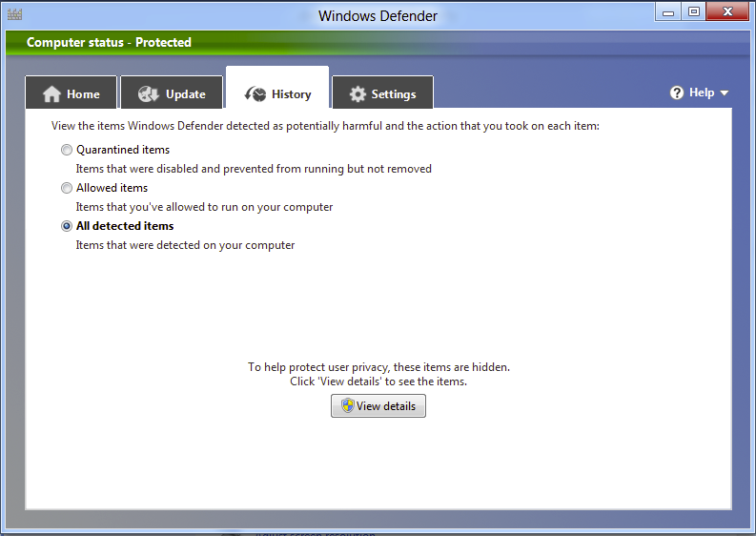
Task: Open the Settings tab
Action: [383, 93]
